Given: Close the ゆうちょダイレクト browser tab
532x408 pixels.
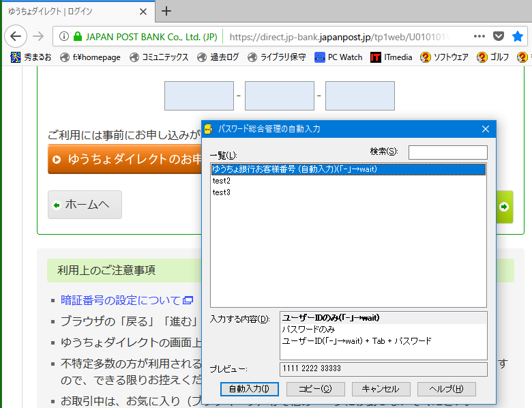Looking at the screenshot, I should click(x=143, y=12).
